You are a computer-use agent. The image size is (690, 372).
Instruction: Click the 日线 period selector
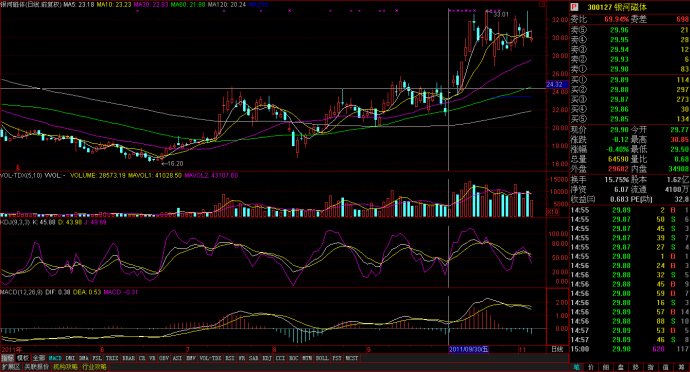click(557, 349)
